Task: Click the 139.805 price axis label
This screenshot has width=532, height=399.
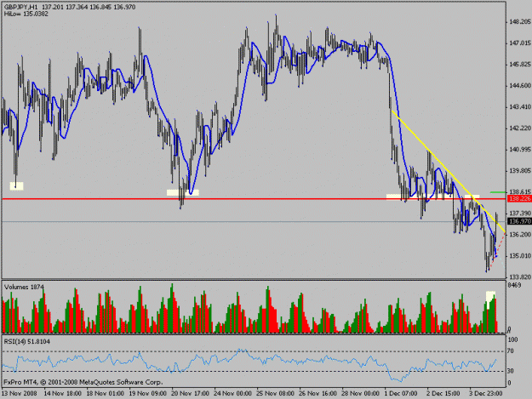Action: [x=519, y=171]
